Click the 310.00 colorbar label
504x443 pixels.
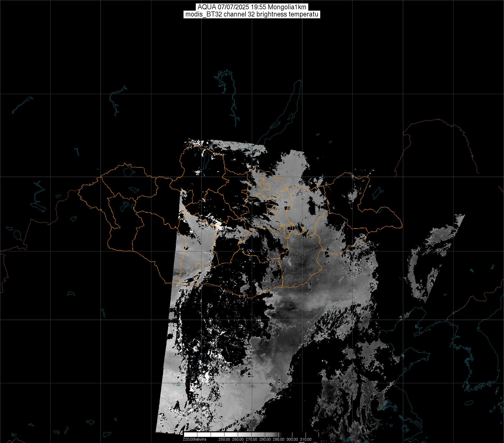tap(306, 439)
